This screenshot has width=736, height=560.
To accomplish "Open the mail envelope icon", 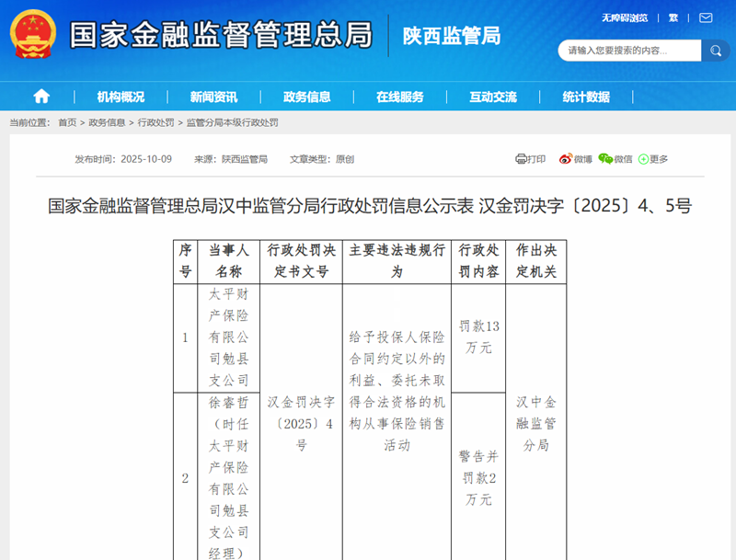I will (706, 17).
